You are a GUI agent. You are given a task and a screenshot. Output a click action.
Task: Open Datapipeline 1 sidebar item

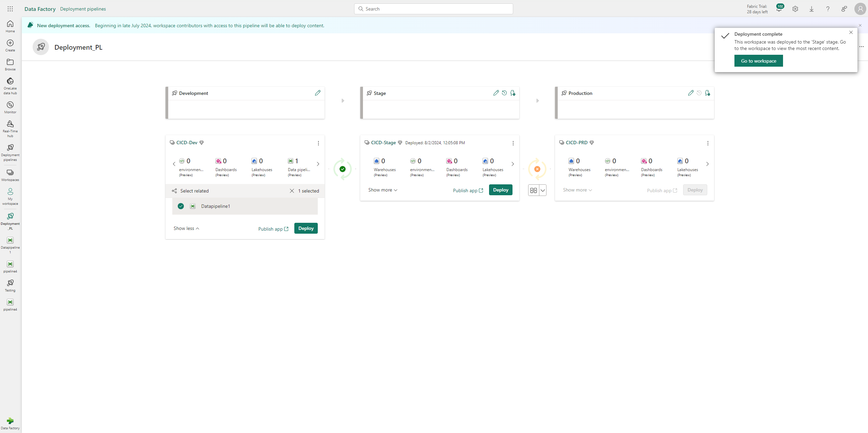click(x=10, y=245)
